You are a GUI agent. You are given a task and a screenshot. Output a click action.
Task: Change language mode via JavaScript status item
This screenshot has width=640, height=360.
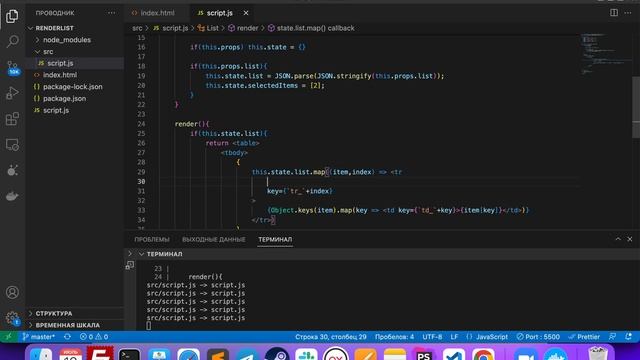pos(487,337)
